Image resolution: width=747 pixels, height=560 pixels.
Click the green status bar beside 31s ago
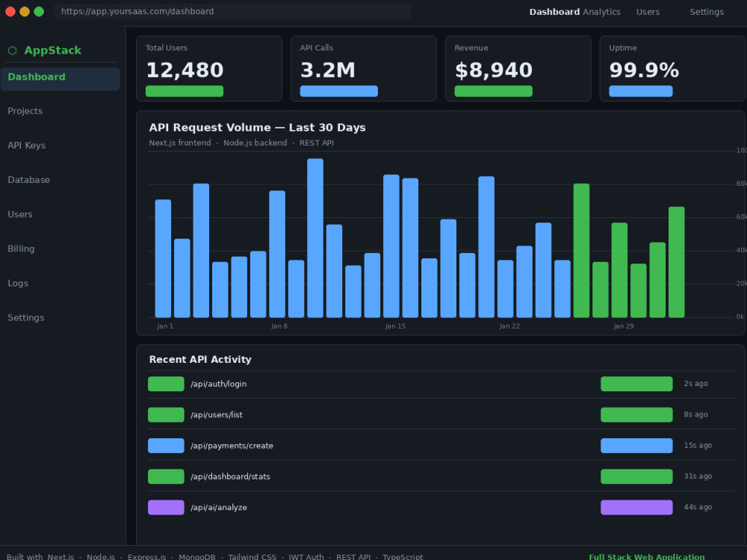[x=636, y=476]
